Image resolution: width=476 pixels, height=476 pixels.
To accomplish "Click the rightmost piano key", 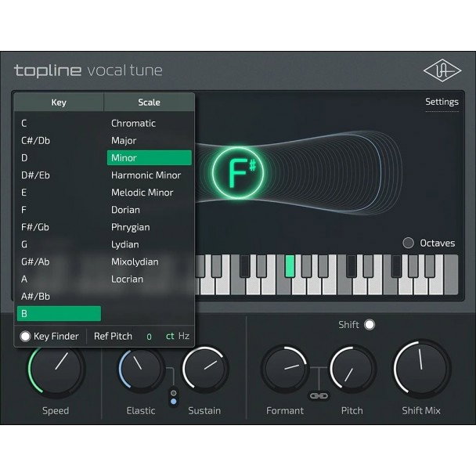I will pos(451,275).
